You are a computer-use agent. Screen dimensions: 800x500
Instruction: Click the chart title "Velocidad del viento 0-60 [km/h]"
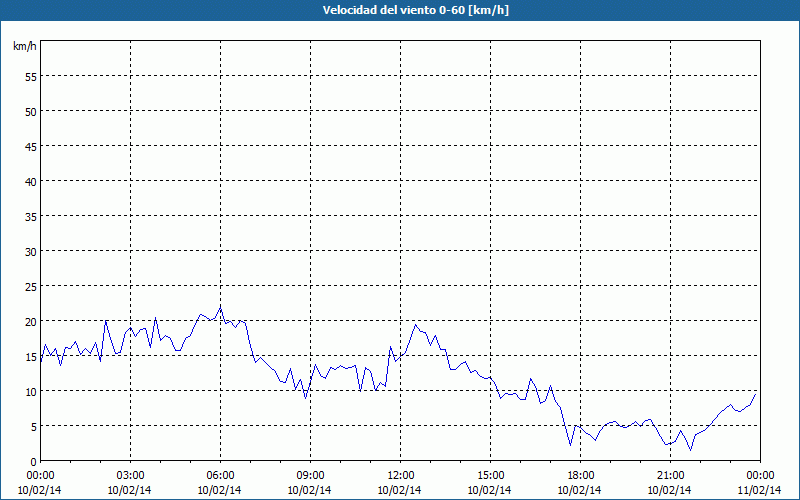click(415, 10)
